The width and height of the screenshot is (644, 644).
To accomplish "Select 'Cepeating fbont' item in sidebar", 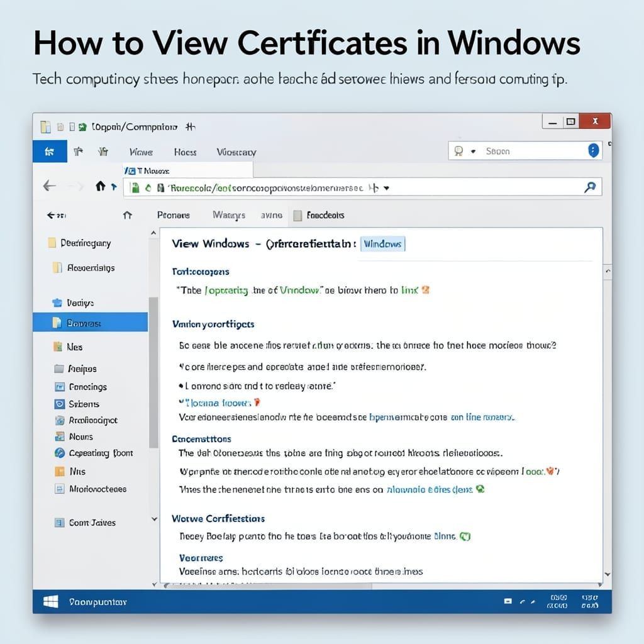I will (94, 453).
